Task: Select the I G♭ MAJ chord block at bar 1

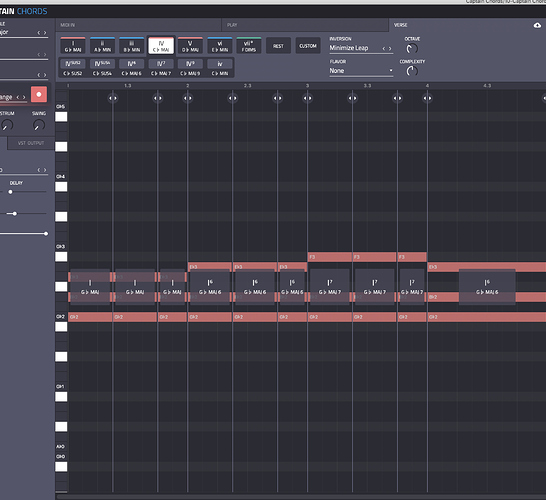Action: (90, 287)
